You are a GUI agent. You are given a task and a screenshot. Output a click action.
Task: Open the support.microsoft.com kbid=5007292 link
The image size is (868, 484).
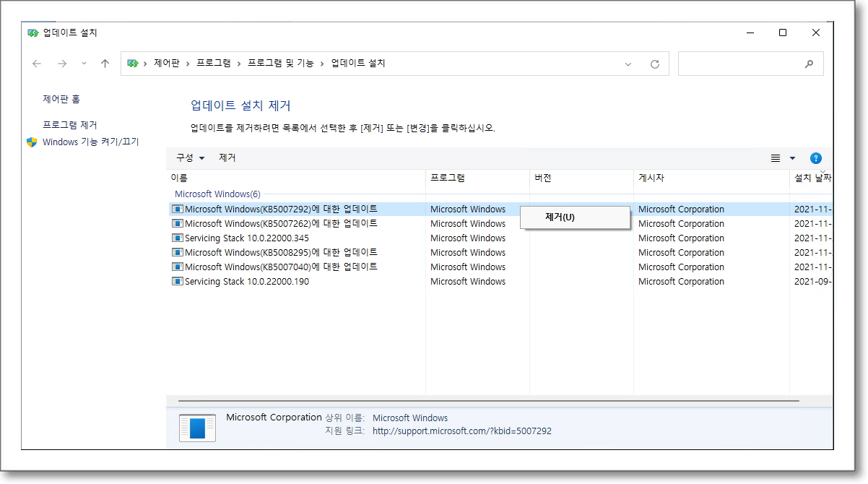click(x=462, y=431)
